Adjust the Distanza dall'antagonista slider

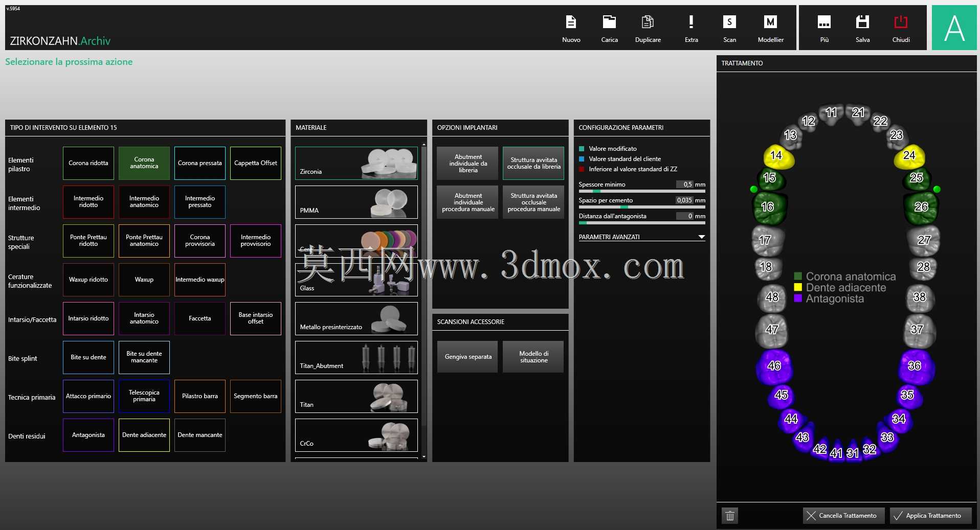tap(641, 223)
